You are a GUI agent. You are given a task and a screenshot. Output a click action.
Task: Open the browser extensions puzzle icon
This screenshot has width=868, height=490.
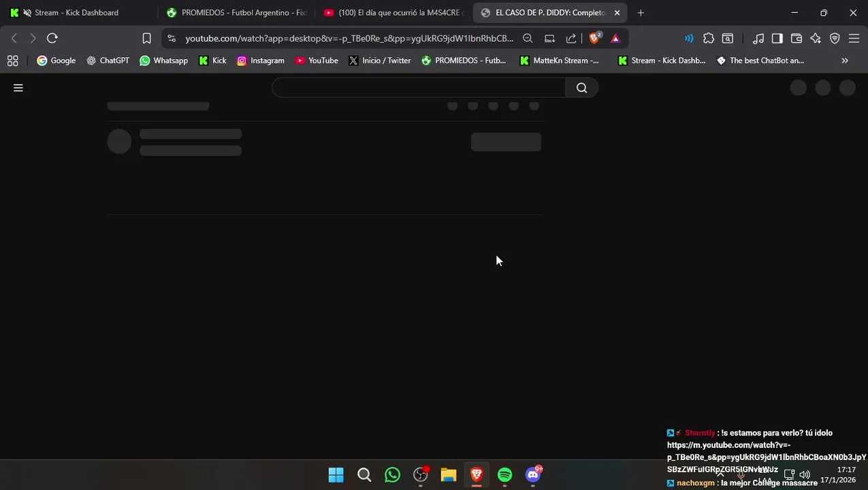pos(709,38)
